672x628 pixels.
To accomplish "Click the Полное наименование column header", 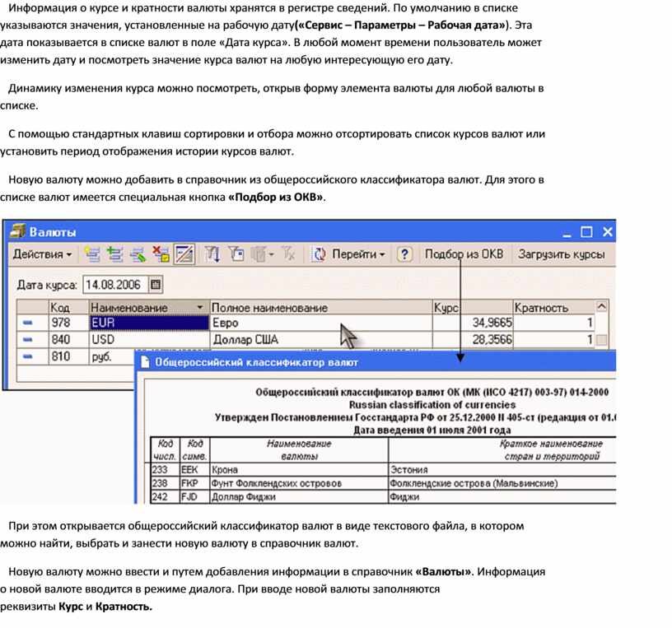I will 320,308.
